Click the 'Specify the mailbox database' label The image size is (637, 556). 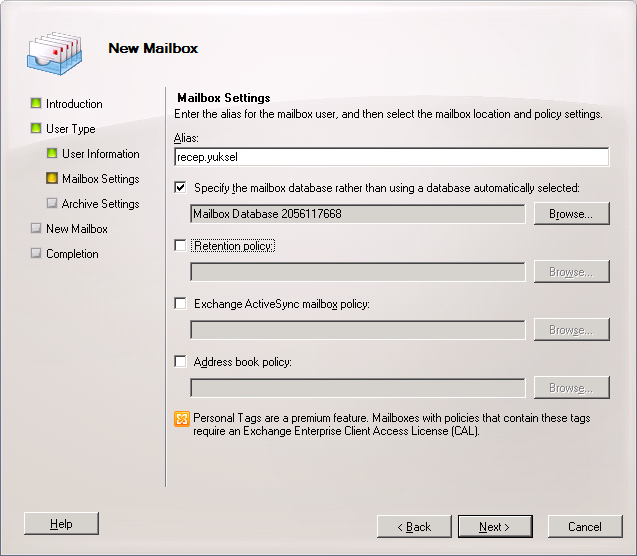[x=387, y=188]
